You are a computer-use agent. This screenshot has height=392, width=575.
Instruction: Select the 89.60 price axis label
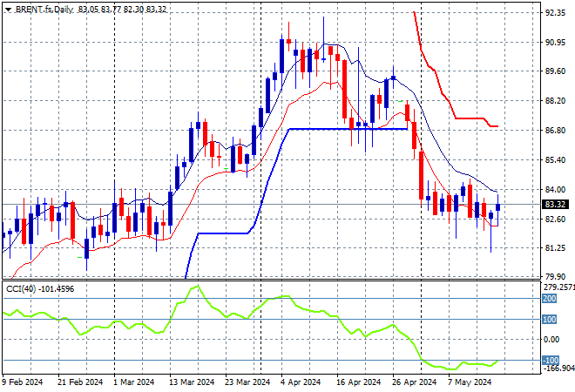pyautogui.click(x=554, y=72)
